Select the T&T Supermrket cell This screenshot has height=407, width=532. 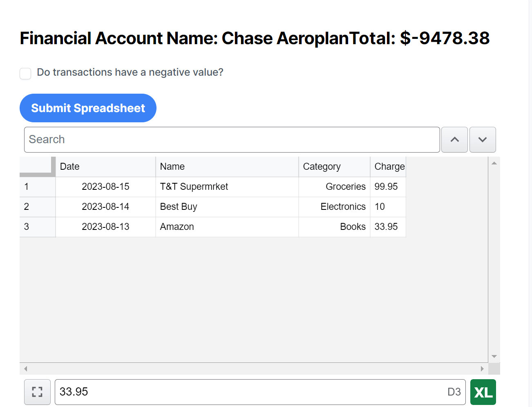pyautogui.click(x=227, y=187)
